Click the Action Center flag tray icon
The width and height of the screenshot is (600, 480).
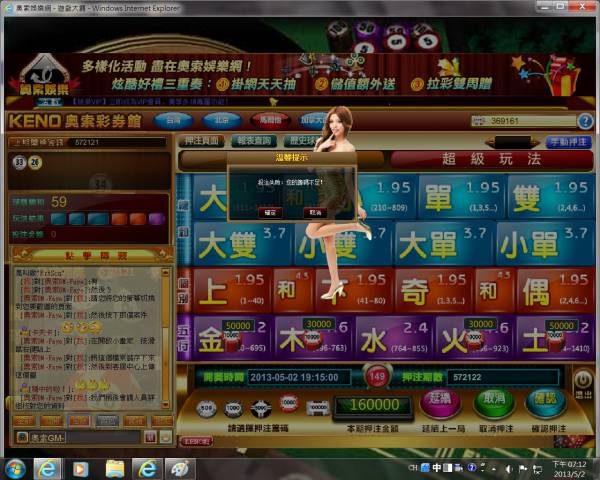coord(523,469)
